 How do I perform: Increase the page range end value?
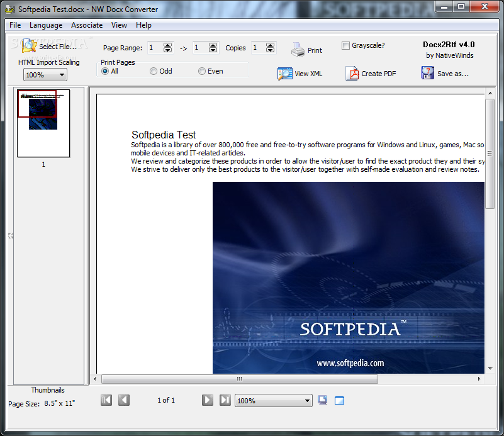tap(213, 45)
